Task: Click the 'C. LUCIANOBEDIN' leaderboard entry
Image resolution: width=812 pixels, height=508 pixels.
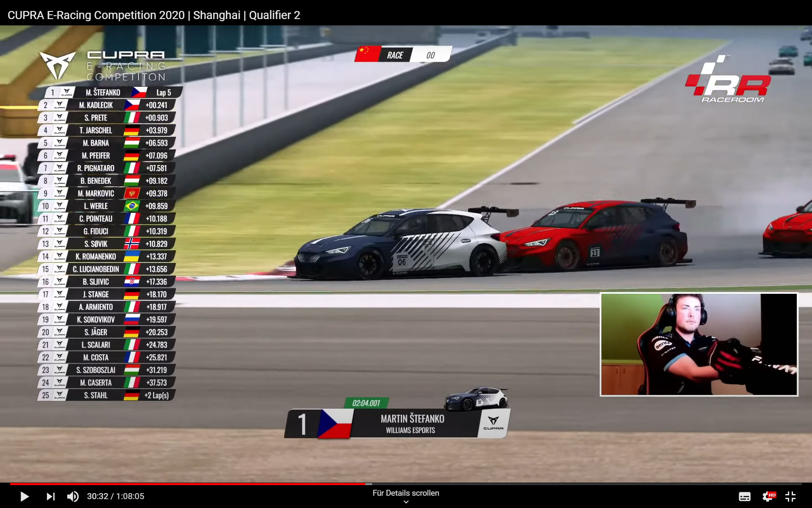Action: tap(106, 269)
